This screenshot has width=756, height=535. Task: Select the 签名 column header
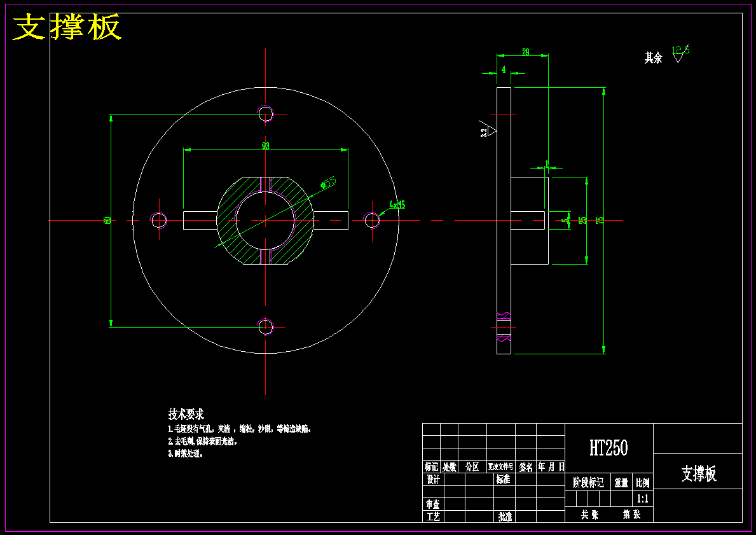point(526,466)
